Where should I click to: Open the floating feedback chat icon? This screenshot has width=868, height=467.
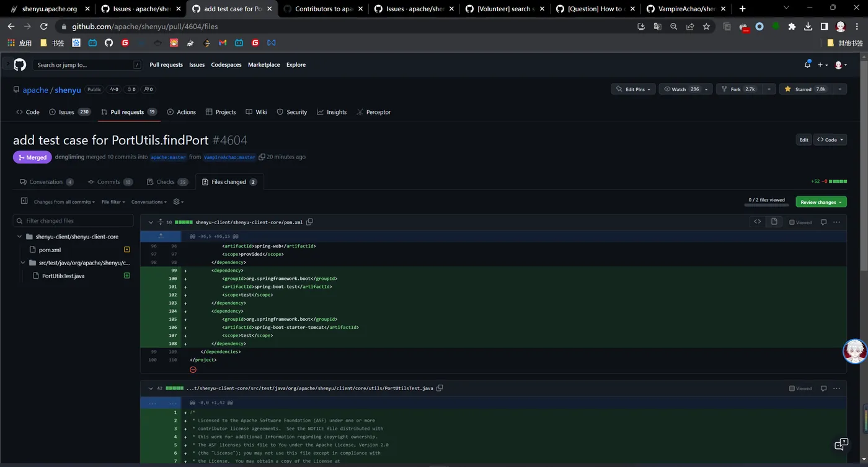tap(841, 444)
